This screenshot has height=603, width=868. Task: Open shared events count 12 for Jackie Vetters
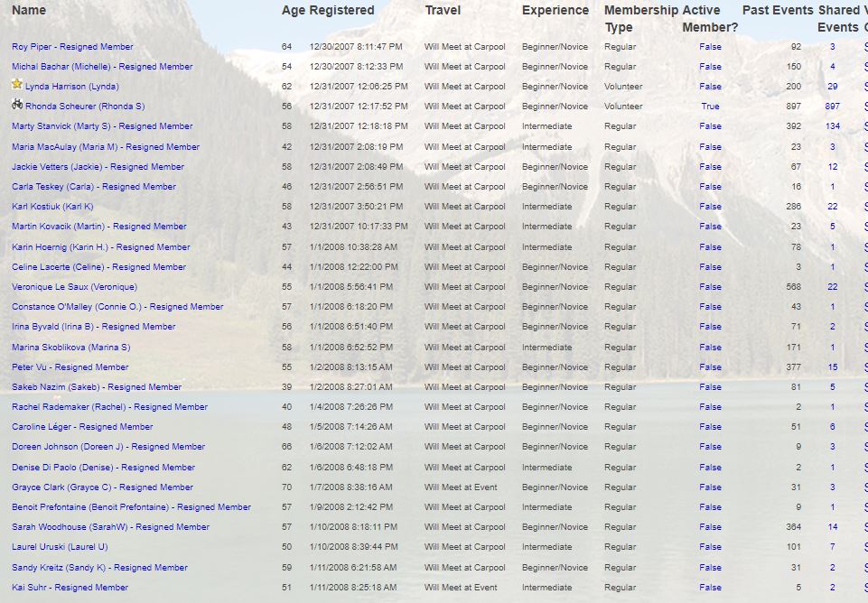coord(833,167)
